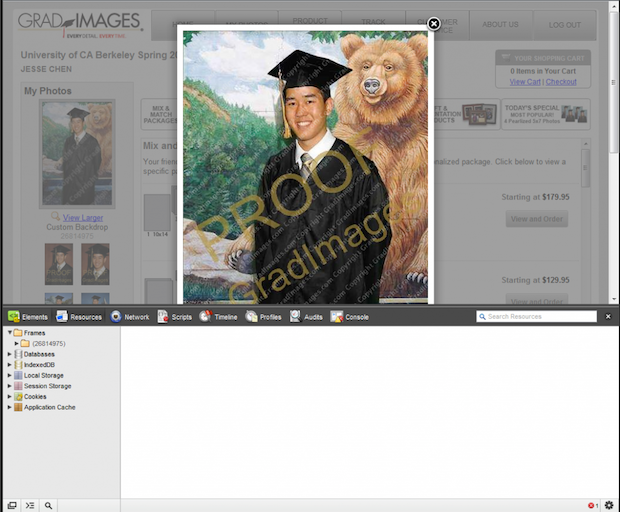Open the main My Photos thumbnail

pyautogui.click(x=77, y=153)
